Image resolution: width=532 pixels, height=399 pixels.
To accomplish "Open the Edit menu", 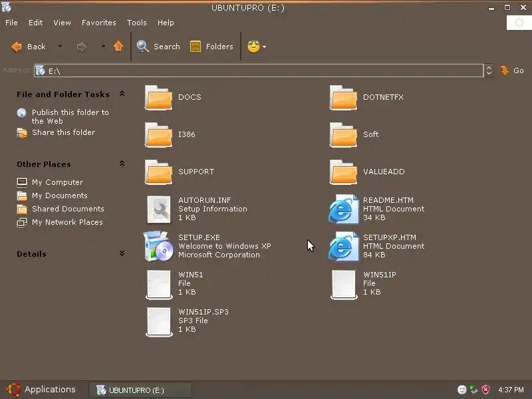I will click(36, 23).
